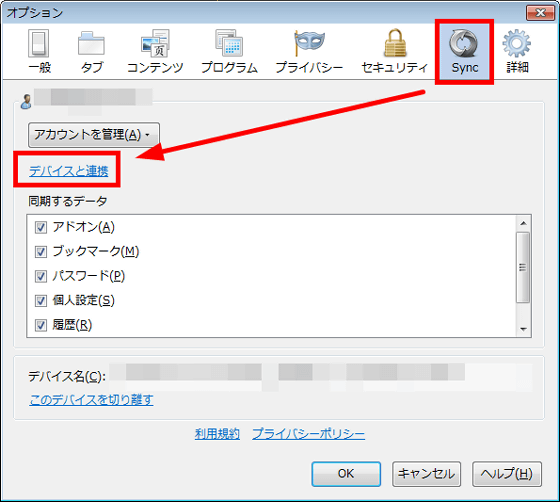Screen dimensions: 560x502
Task: Disable the 個人設定(S) sync checkbox
Action: pyautogui.click(x=40, y=301)
